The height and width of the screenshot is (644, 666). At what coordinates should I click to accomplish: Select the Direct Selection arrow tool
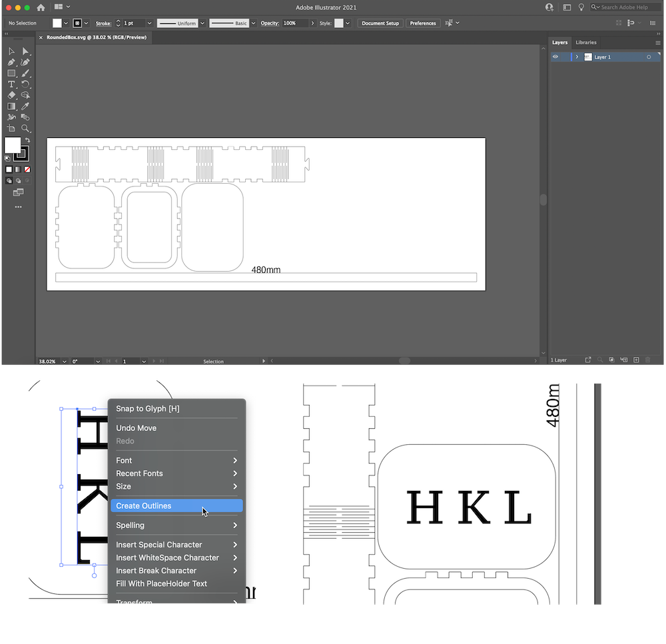click(x=25, y=51)
